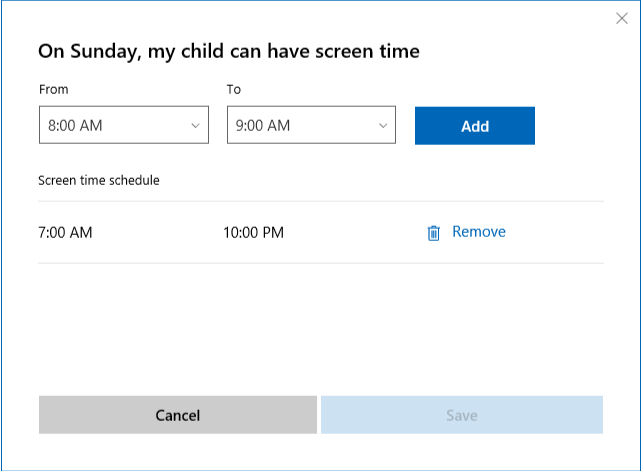Open the To combo box showing 9:00 AM

[x=300, y=126]
